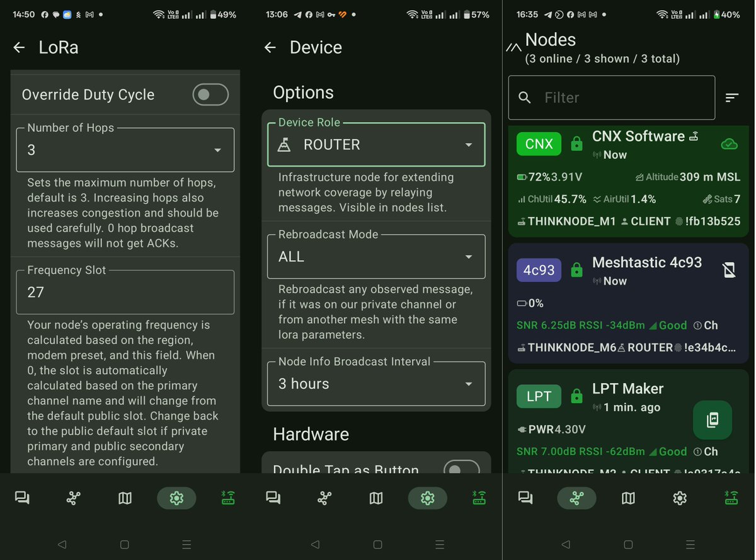Open the CNX Software node name

tap(638, 136)
